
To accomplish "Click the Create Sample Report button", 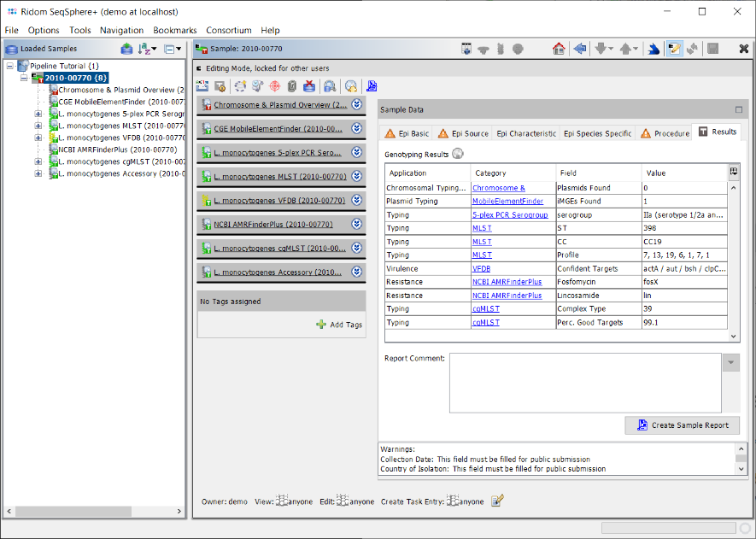I will 682,425.
